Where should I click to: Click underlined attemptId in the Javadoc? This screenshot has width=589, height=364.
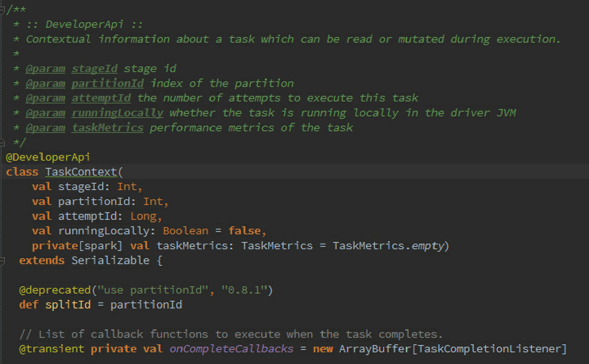pos(101,98)
